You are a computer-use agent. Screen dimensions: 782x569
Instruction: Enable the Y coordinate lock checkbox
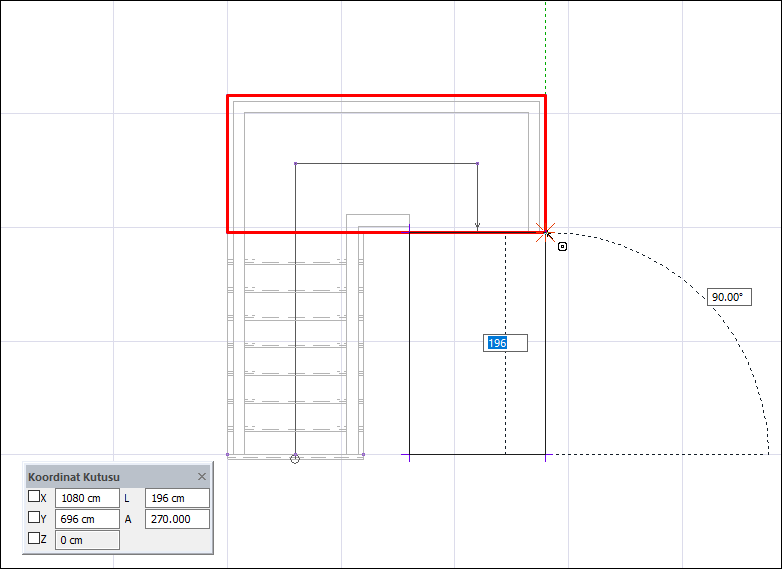(34, 517)
